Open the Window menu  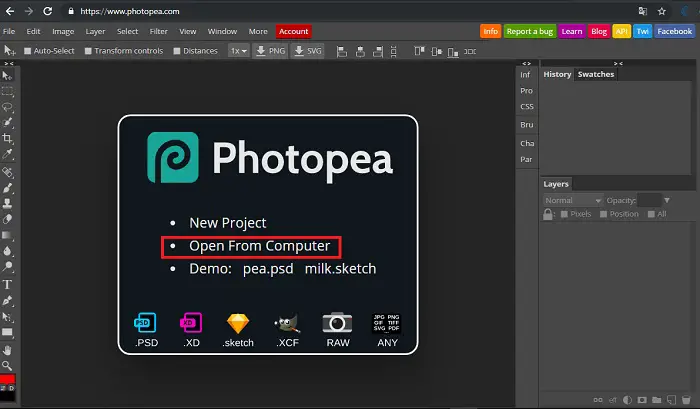(x=222, y=31)
